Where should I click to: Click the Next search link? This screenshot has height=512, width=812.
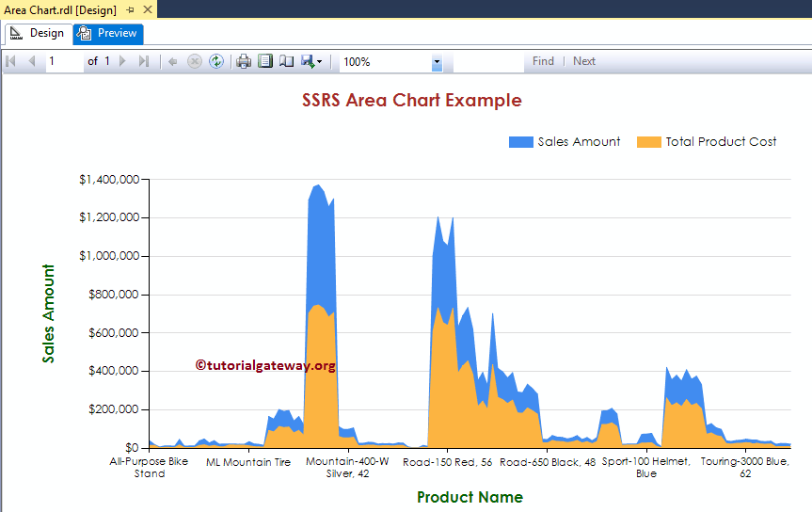pyautogui.click(x=584, y=61)
